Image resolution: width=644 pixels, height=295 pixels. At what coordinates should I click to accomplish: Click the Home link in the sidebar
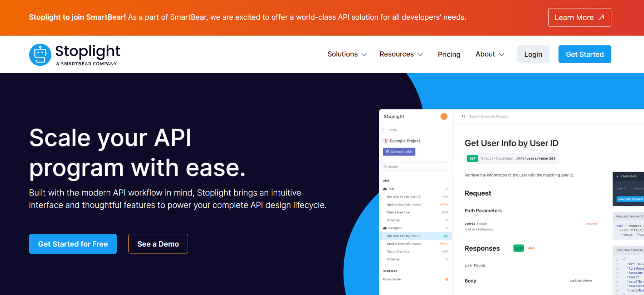click(392, 130)
